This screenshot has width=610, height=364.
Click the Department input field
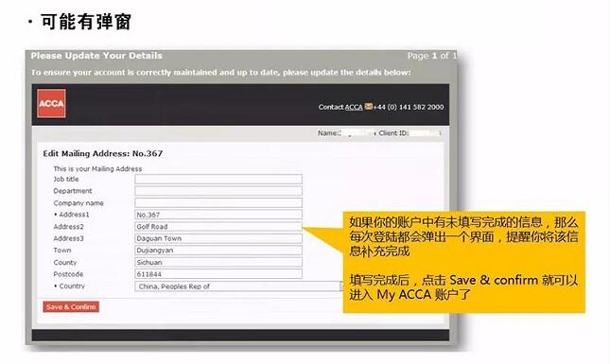[x=218, y=191]
